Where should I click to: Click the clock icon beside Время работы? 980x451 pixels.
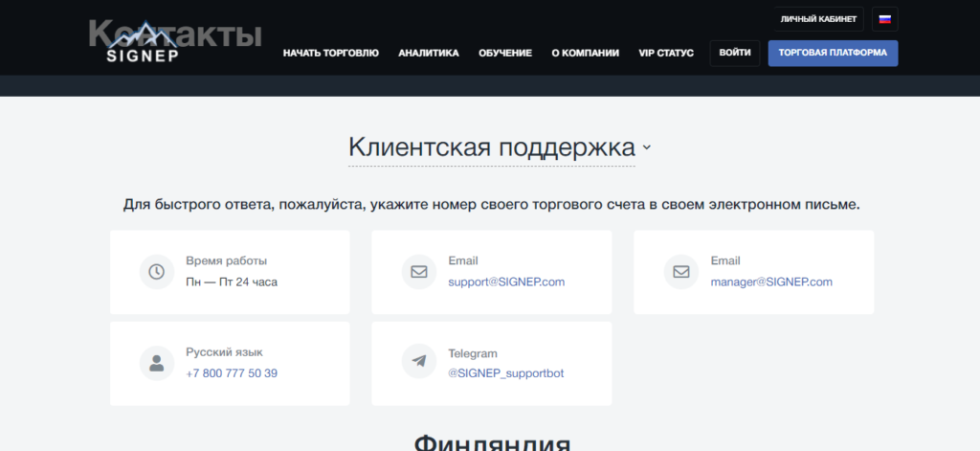156,272
